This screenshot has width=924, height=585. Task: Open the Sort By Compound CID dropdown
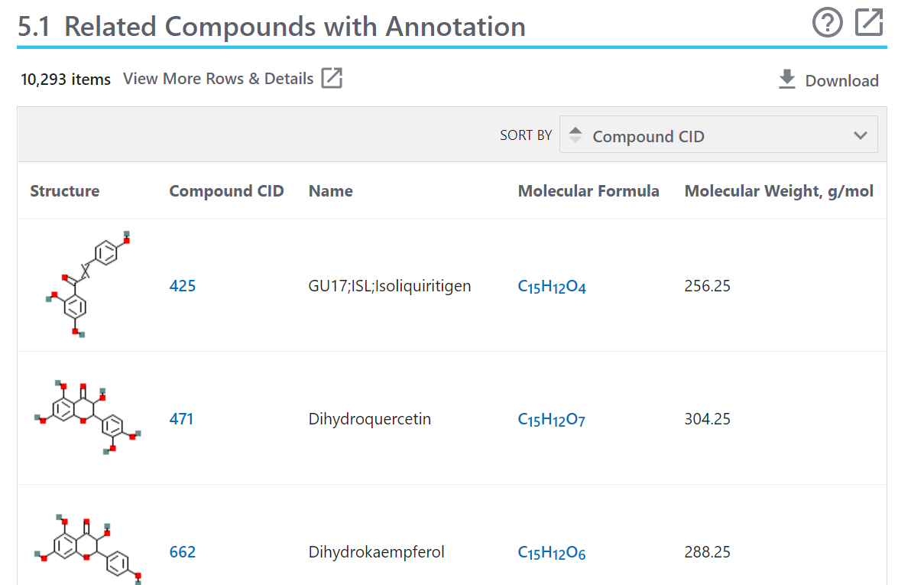pos(718,135)
